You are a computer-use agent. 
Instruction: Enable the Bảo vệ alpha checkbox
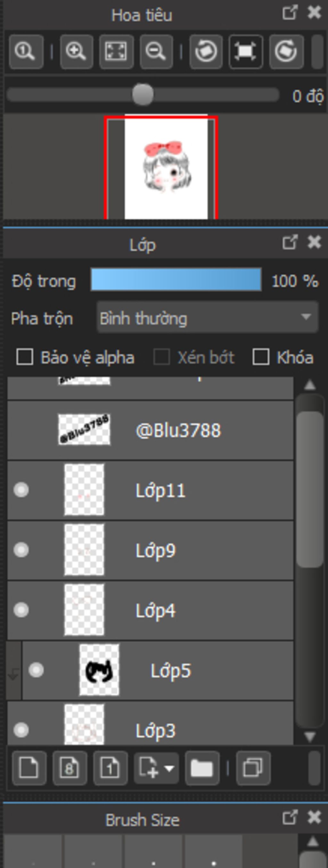(25, 357)
